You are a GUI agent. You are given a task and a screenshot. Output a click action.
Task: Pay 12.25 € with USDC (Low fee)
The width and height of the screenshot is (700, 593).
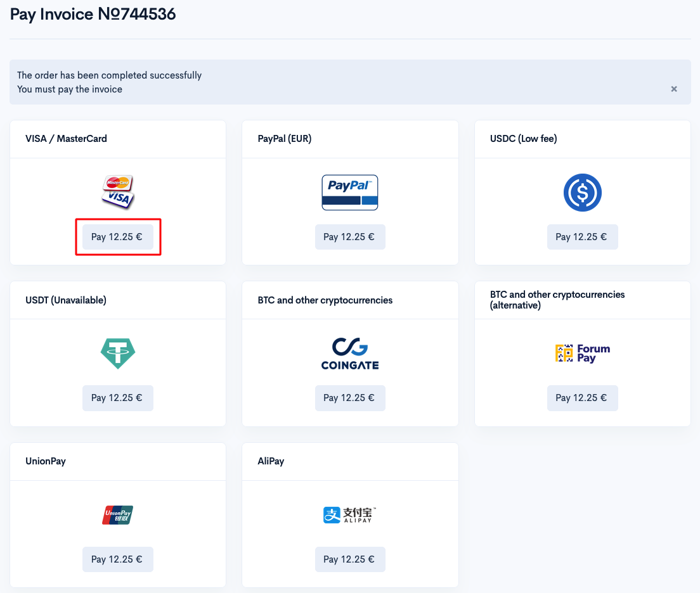coord(582,237)
